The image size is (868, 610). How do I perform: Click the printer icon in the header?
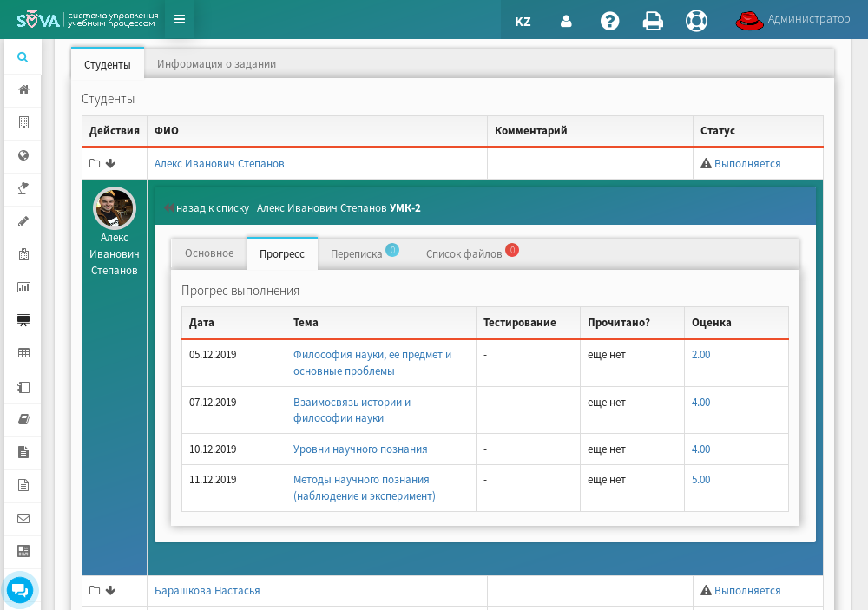pyautogui.click(x=653, y=21)
